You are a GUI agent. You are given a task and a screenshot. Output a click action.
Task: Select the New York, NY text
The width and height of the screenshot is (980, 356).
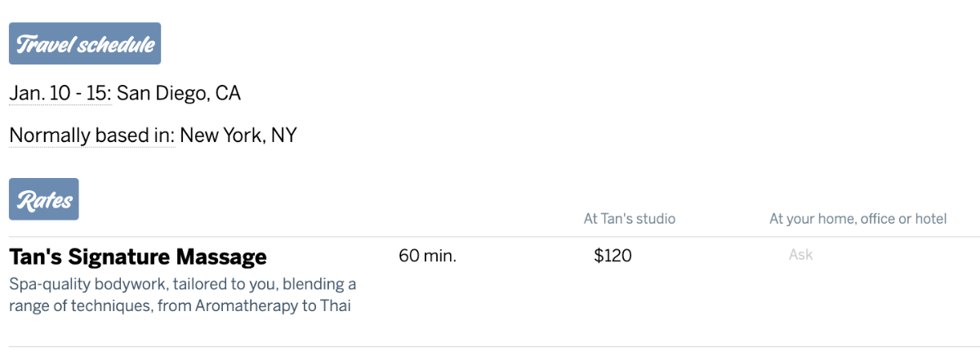pyautogui.click(x=238, y=136)
